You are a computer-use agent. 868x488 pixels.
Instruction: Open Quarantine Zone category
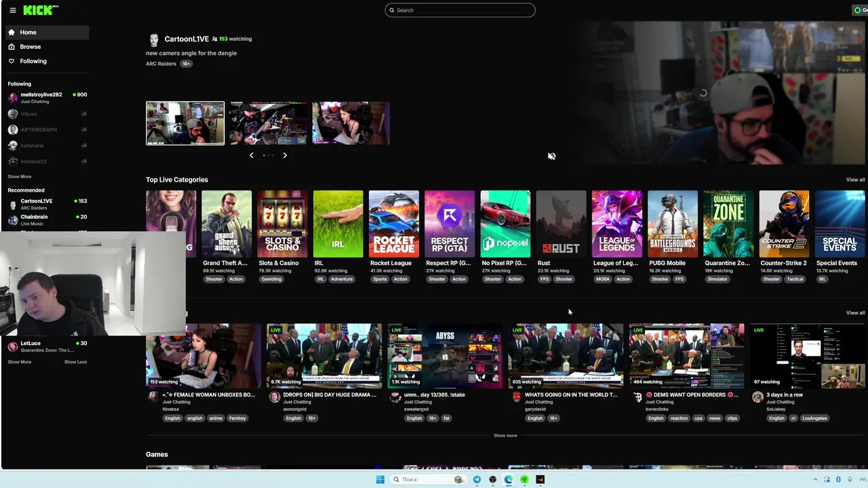(728, 224)
